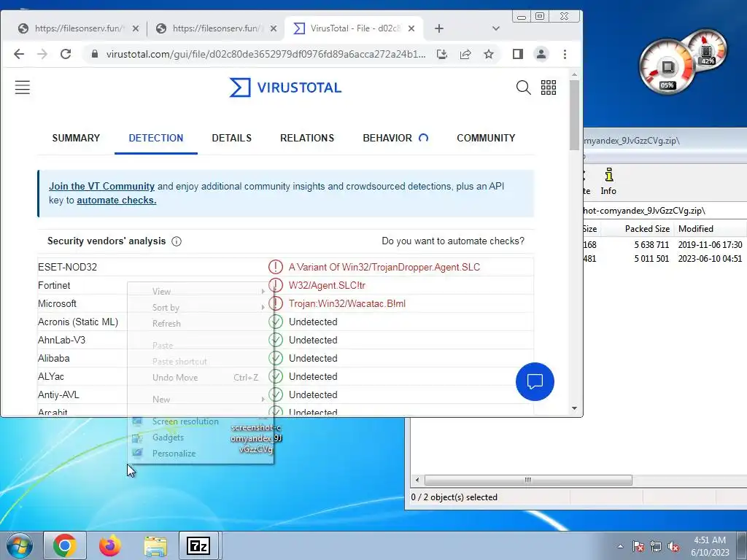Viewport: 747px width, 560px height.
Task: Switch to the second filesonserv.fun tab
Action: click(216, 28)
